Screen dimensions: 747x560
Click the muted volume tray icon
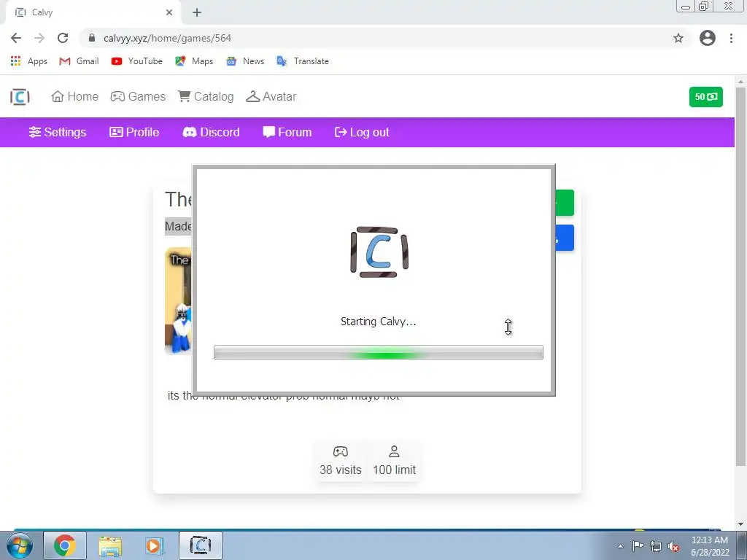tap(673, 546)
